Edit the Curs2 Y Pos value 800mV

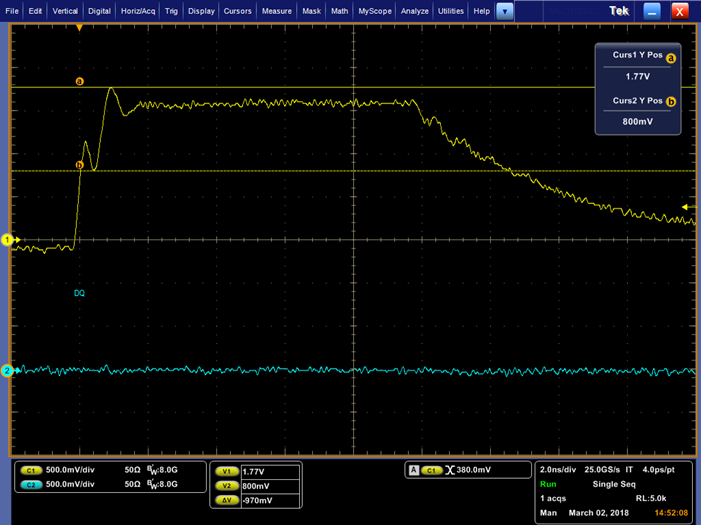point(638,122)
